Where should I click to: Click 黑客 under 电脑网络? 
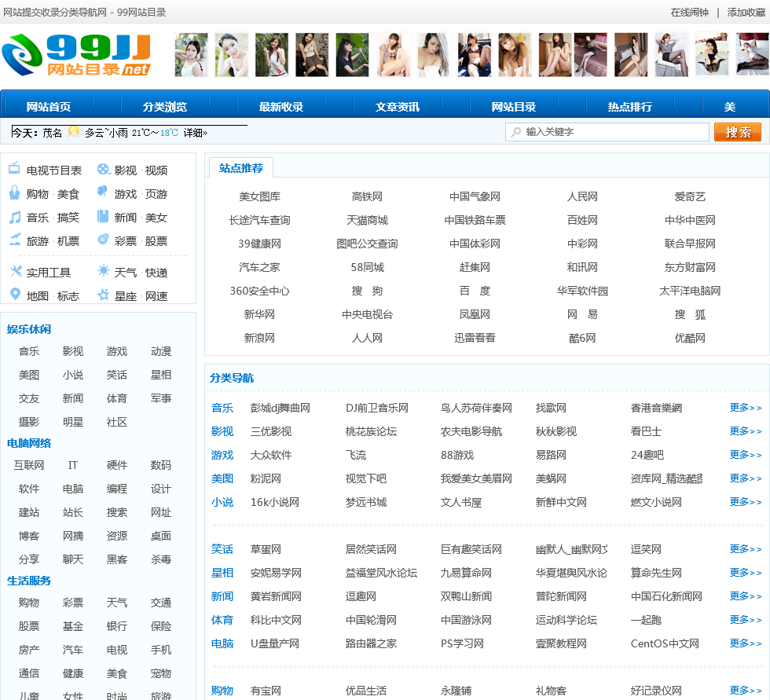(117, 559)
